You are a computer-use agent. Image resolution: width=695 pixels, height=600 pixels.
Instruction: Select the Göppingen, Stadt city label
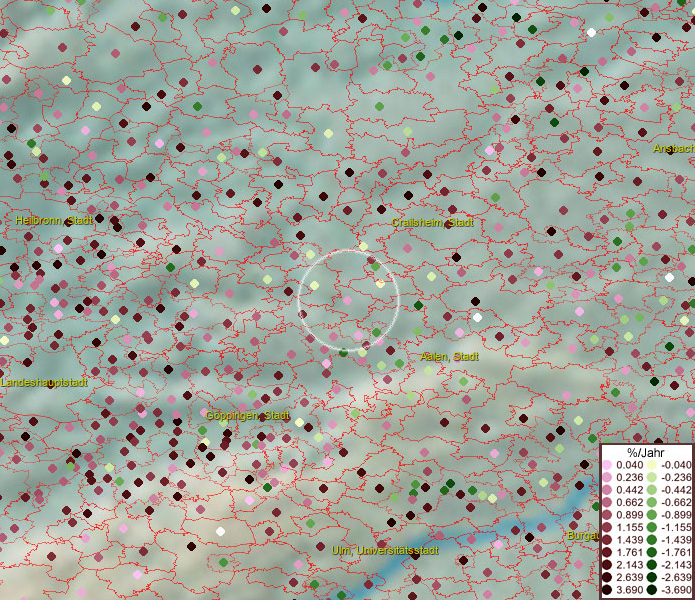pyautogui.click(x=248, y=416)
